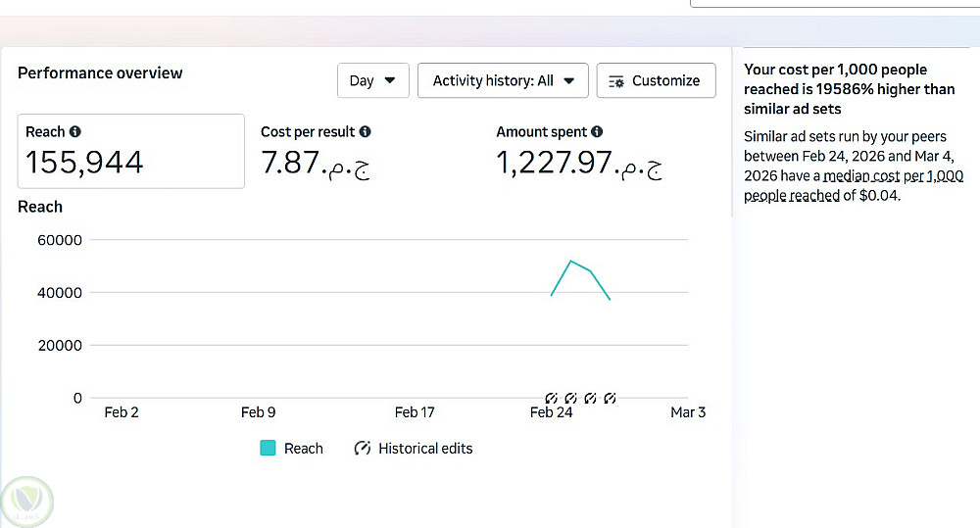980x528 pixels.
Task: Click the info icon next to Amount spent
Action: pos(597,131)
